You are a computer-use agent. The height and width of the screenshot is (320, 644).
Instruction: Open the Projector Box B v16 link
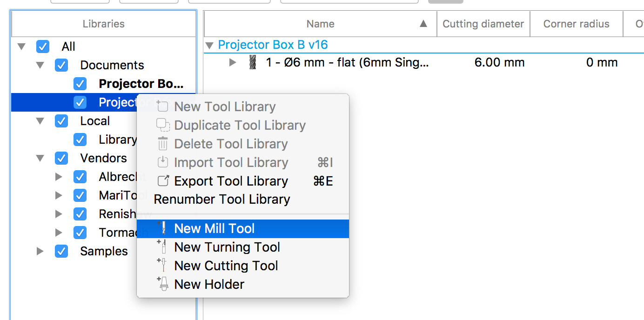[x=272, y=45]
